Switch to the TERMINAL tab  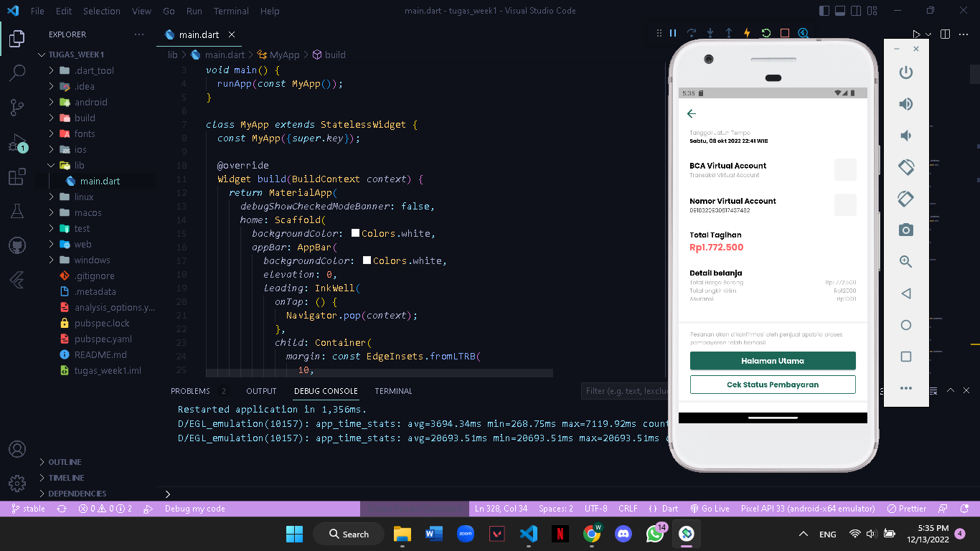[393, 391]
